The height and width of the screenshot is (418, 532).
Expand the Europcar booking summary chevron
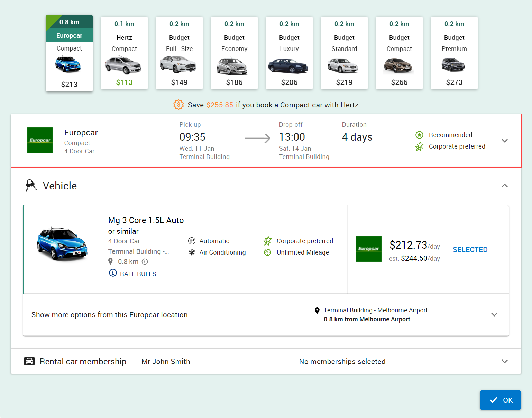(x=505, y=141)
